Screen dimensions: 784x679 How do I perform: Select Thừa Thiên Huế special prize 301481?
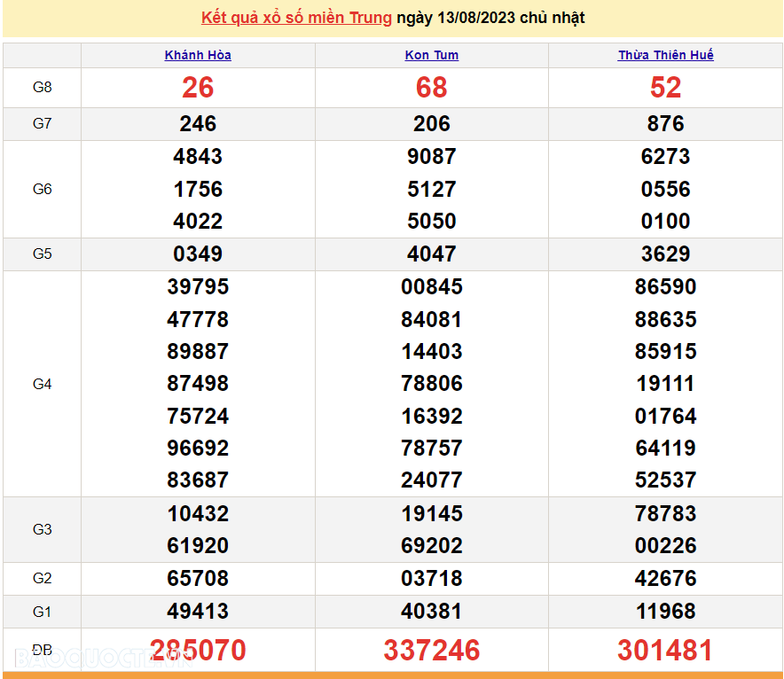[x=665, y=651]
